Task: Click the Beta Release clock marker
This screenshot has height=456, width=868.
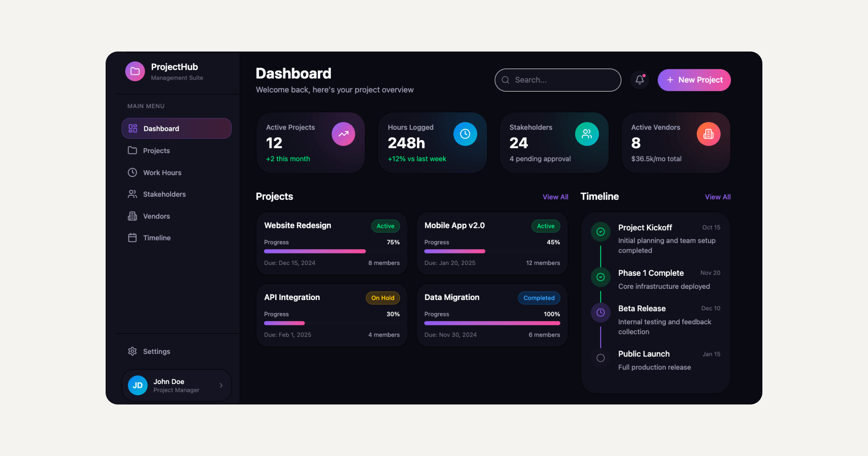Action: (600, 312)
